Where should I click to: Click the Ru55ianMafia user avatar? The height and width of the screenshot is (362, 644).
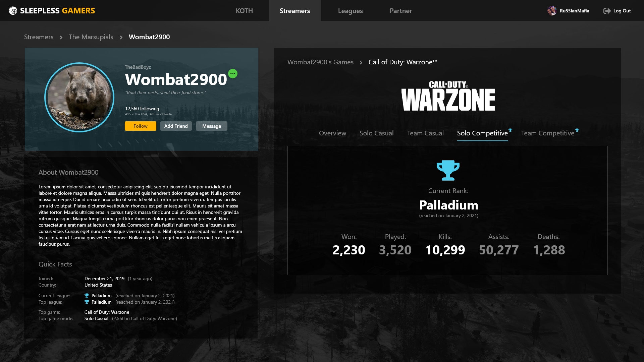click(x=552, y=11)
